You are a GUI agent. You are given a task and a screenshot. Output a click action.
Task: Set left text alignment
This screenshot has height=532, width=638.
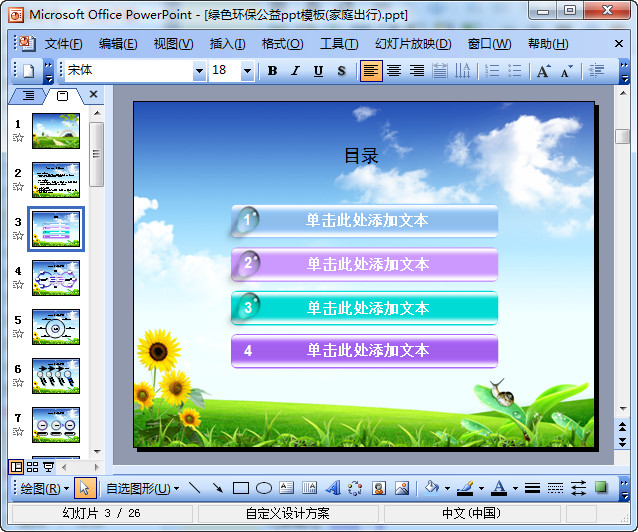371,71
